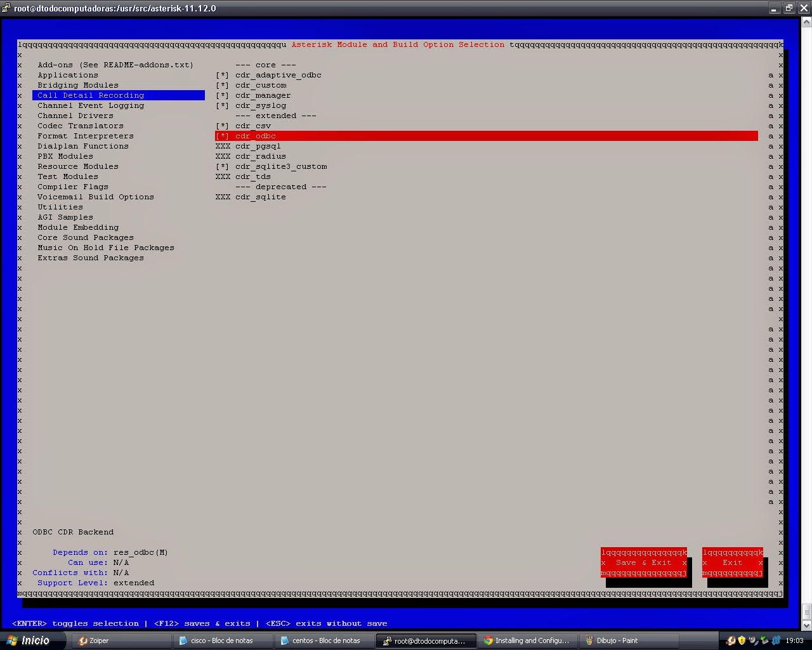Image resolution: width=812 pixels, height=650 pixels.
Task: Open Extras Sound Packages category
Action: (x=91, y=258)
